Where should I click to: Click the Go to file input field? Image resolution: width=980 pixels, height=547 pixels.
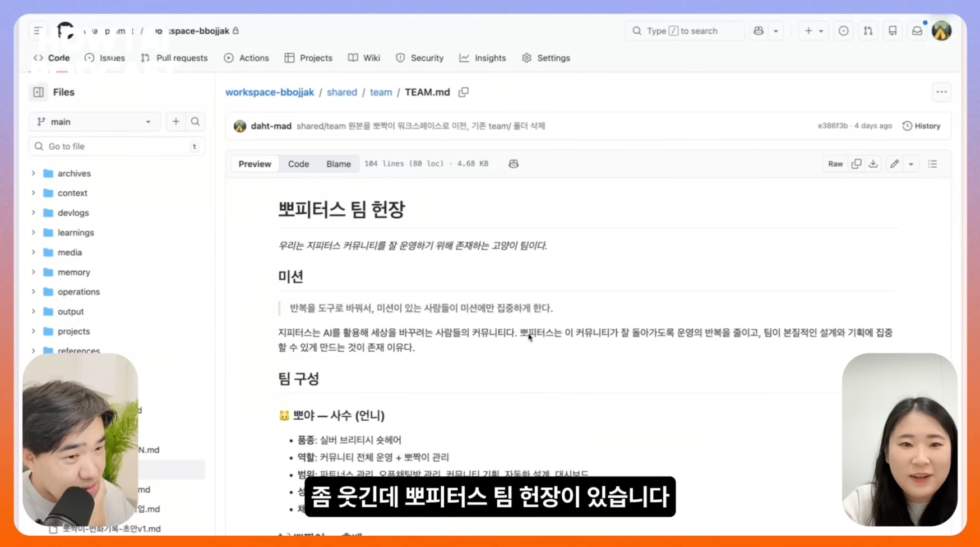coord(116,146)
